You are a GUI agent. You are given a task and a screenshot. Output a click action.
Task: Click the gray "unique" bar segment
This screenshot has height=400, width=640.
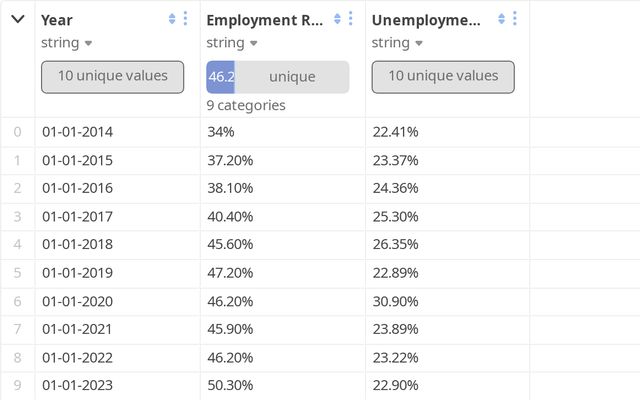[x=292, y=77]
